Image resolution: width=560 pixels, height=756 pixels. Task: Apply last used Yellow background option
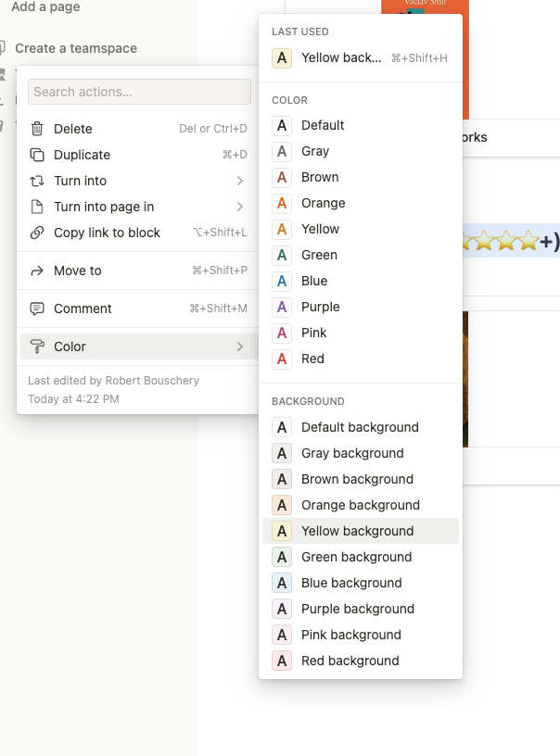click(340, 57)
